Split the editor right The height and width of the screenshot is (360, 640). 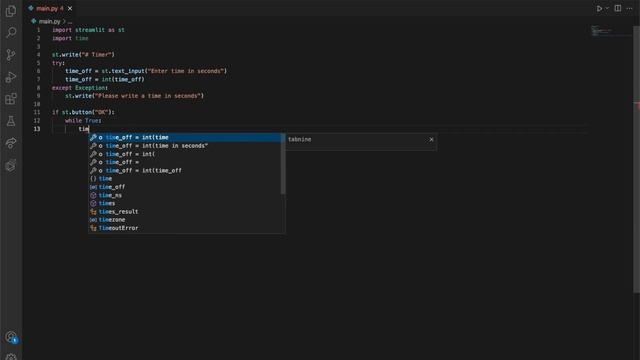coord(618,8)
